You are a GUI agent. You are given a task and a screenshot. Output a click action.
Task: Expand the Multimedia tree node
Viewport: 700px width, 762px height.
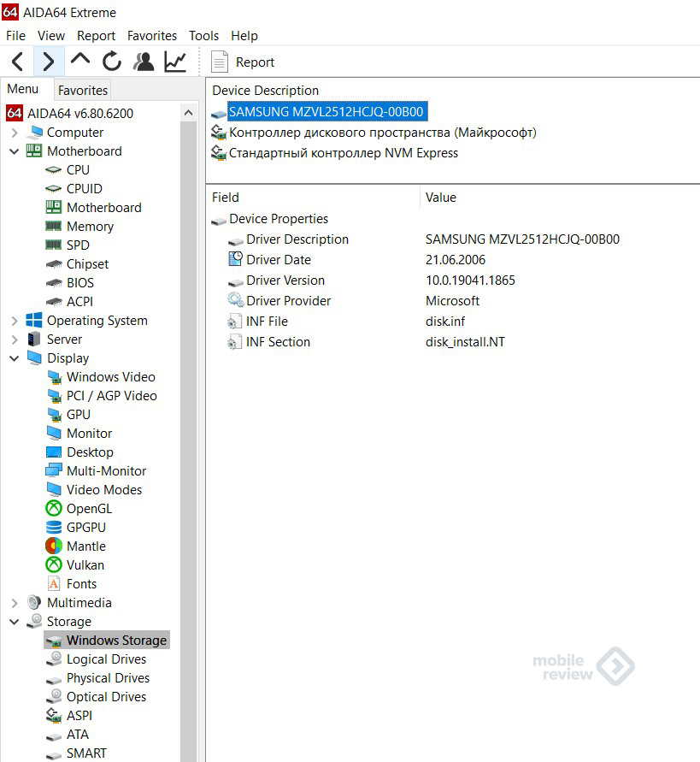[x=14, y=603]
